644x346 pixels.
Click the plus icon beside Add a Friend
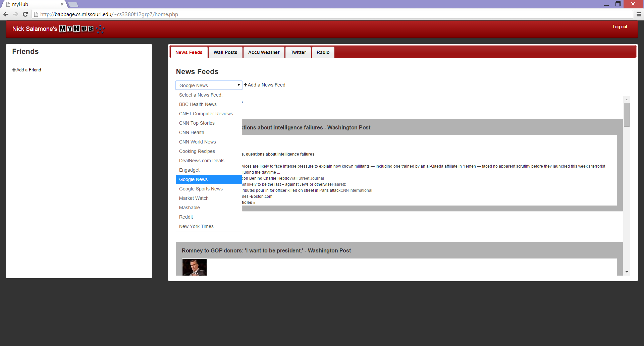(x=14, y=70)
